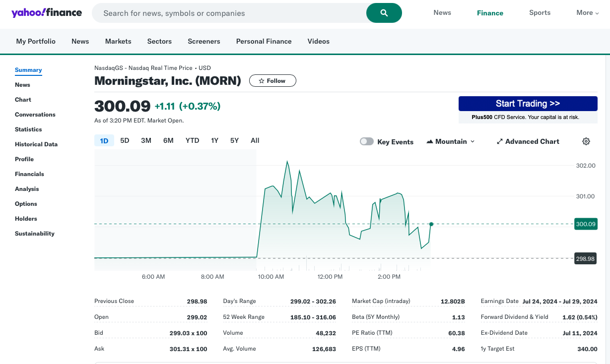Open Historical Data in the sidebar
Screen dimensions: 610x364
click(x=36, y=144)
